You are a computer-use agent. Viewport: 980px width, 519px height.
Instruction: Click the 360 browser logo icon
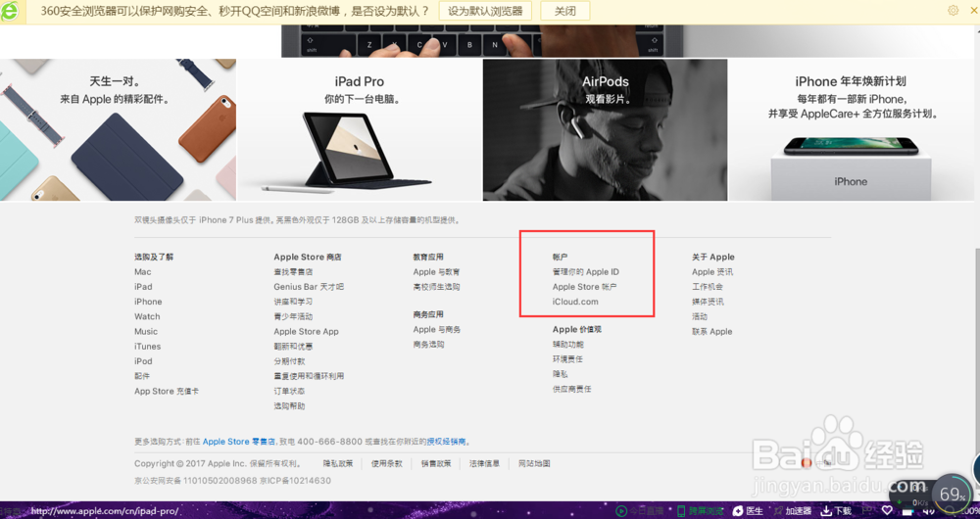click(10, 11)
